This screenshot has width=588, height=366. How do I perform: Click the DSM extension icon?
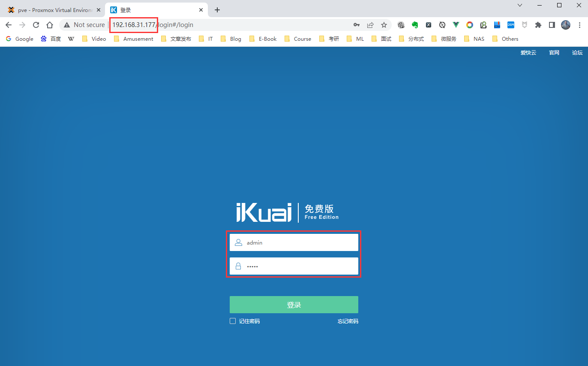[511, 25]
